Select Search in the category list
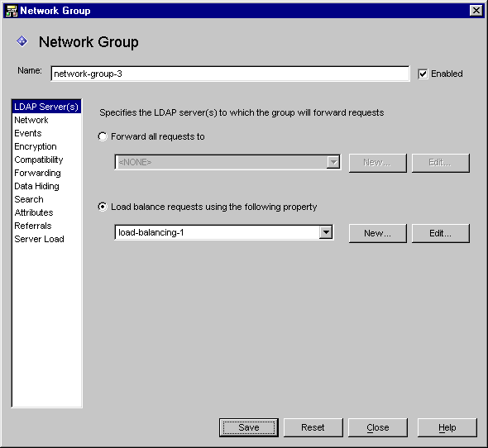 click(x=46, y=199)
